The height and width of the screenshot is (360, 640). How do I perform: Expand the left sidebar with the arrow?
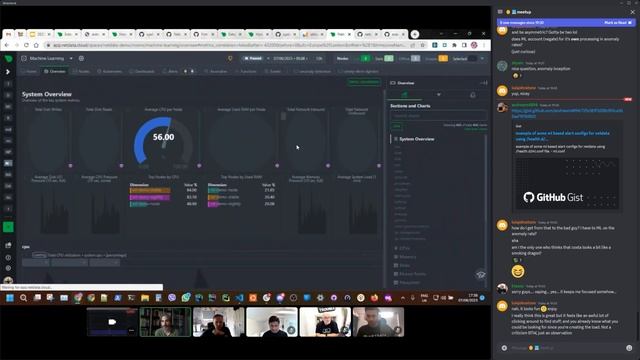click(x=8, y=72)
